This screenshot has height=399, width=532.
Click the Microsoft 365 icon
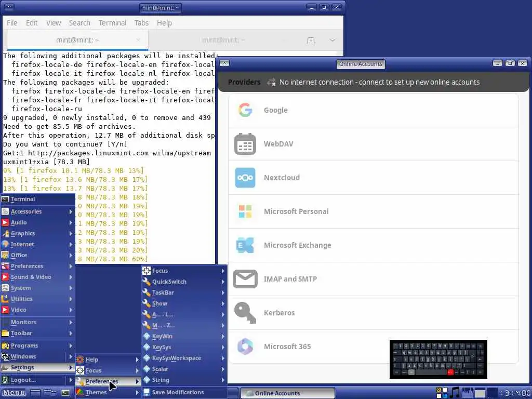tap(245, 347)
